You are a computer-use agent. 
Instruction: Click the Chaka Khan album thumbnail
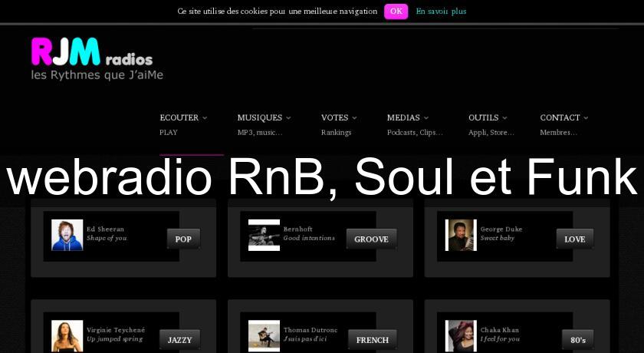461,336
